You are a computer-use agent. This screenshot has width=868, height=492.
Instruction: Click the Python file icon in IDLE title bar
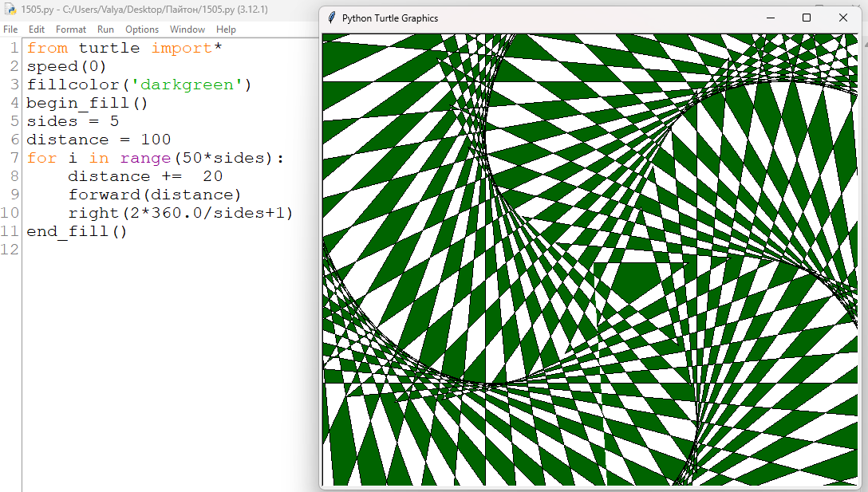[10, 10]
